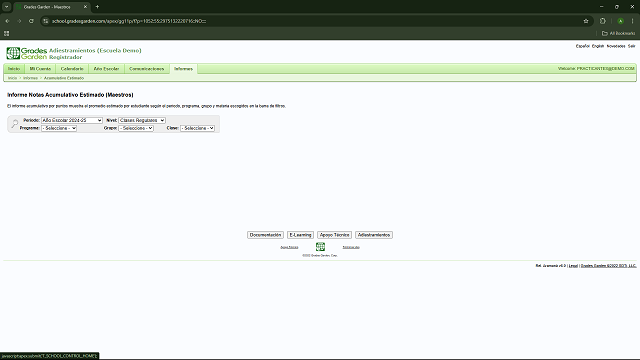Viewport: 640px width, 360px height.
Task: Open the apps grid in bookmarks bar
Action: point(7,33)
